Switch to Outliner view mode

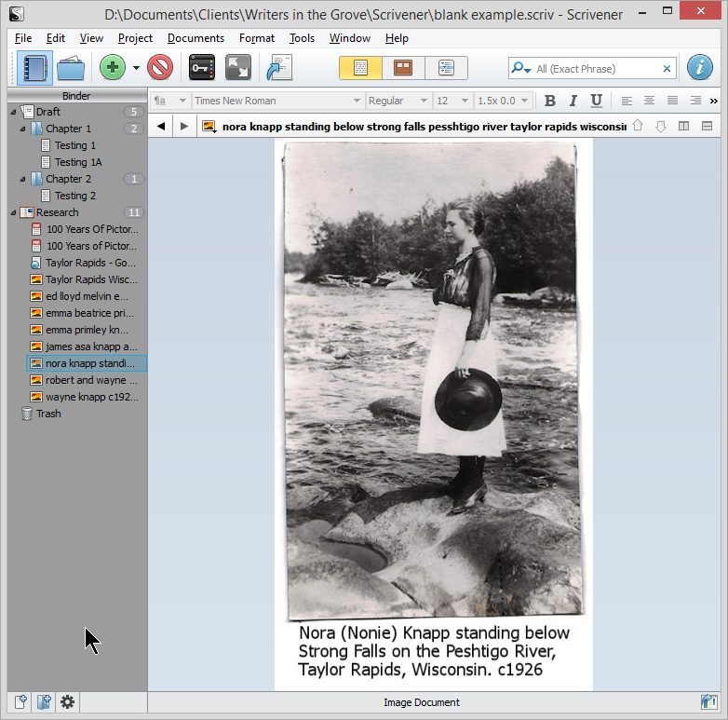(x=446, y=68)
